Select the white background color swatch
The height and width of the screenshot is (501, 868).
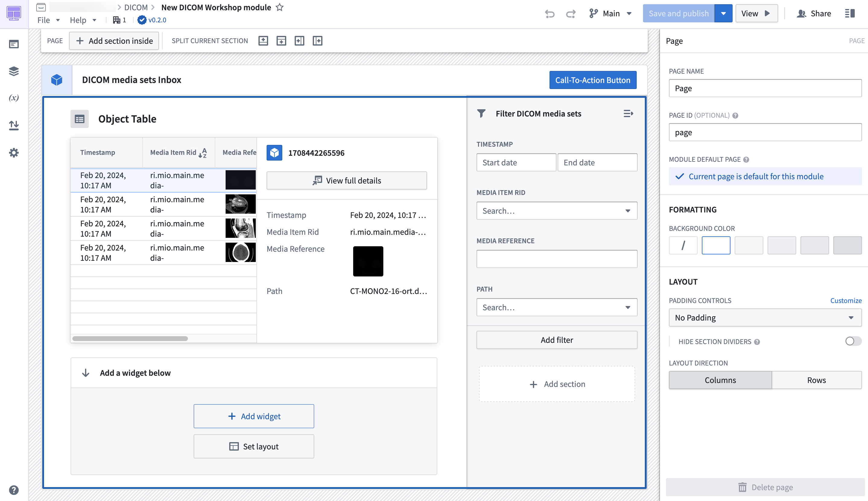(716, 244)
